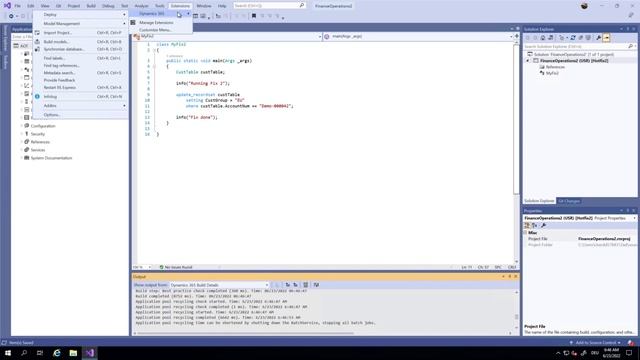Collapse the Misc category in Properties
The width and height of the screenshot is (640, 360).
(526, 232)
